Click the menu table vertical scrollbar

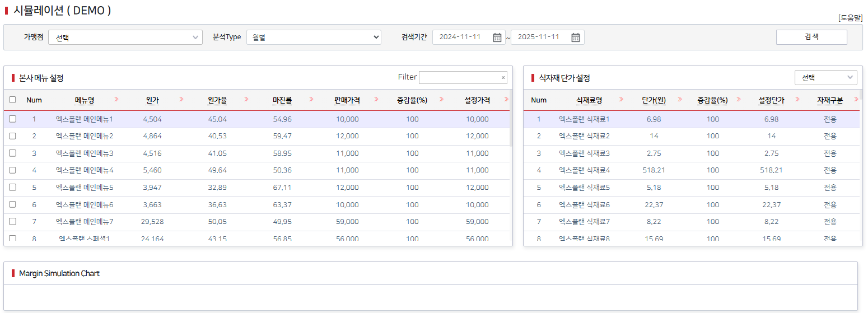point(511,129)
